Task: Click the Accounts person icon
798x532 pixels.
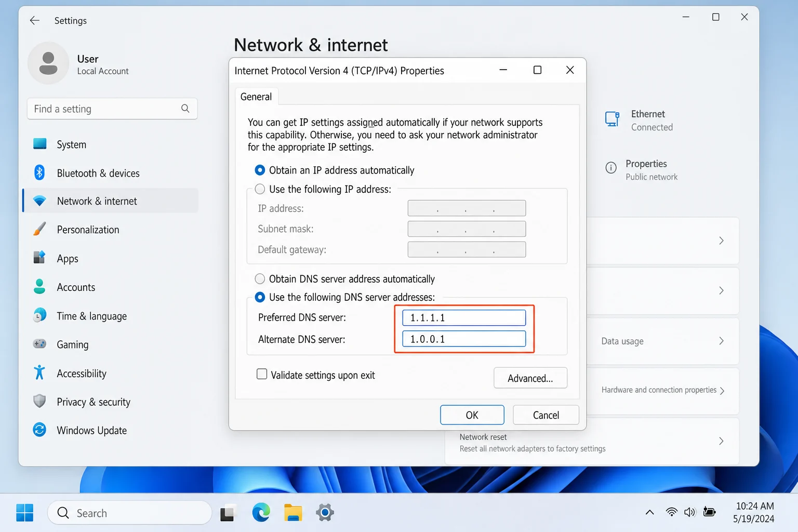Action: tap(39, 287)
